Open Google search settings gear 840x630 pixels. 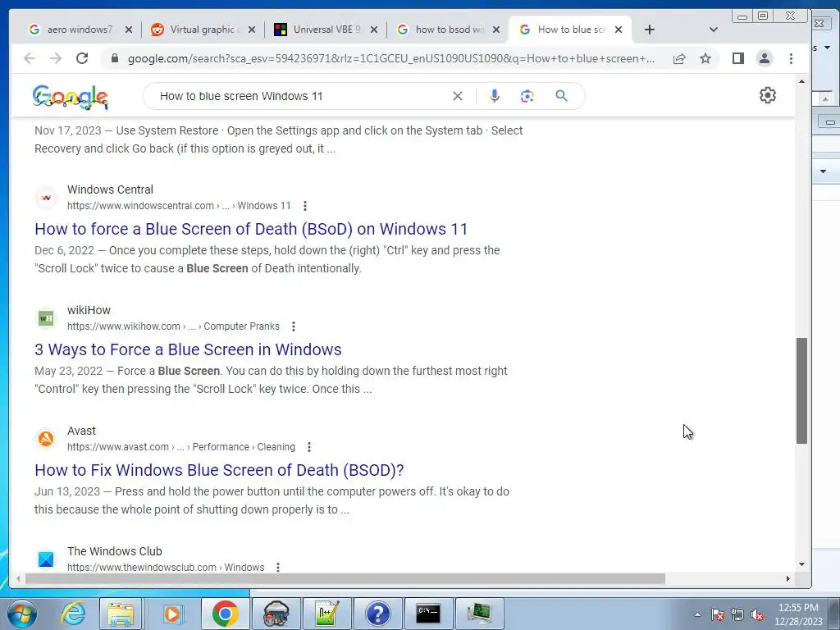click(x=768, y=95)
